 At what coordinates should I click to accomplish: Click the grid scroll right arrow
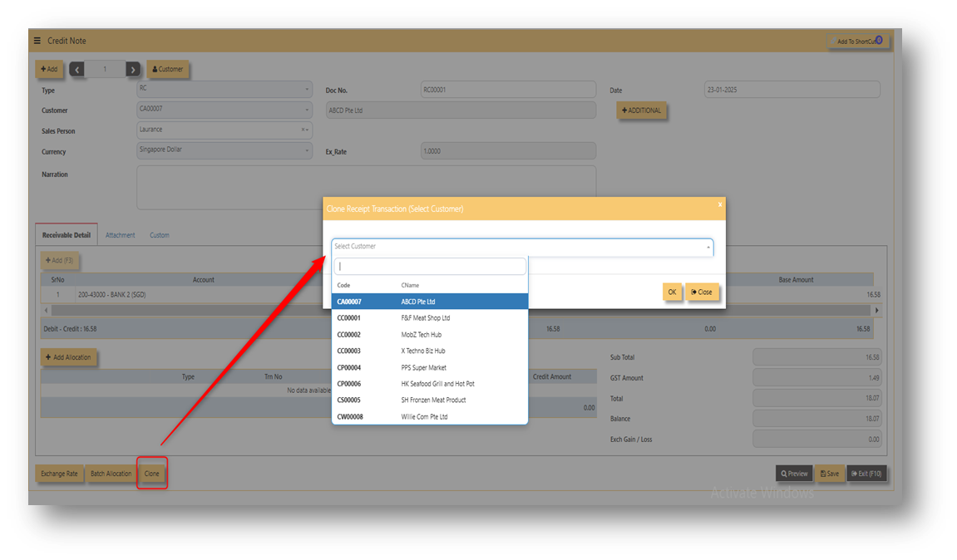[877, 311]
